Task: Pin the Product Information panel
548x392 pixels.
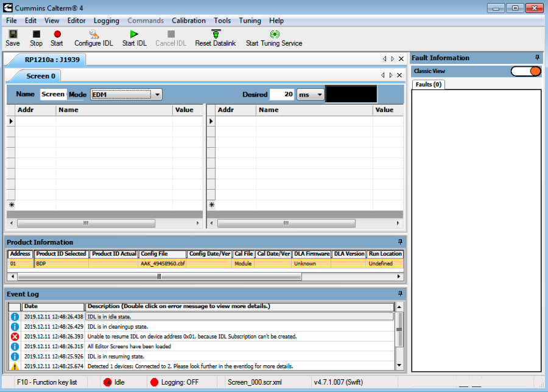Action: pos(400,242)
